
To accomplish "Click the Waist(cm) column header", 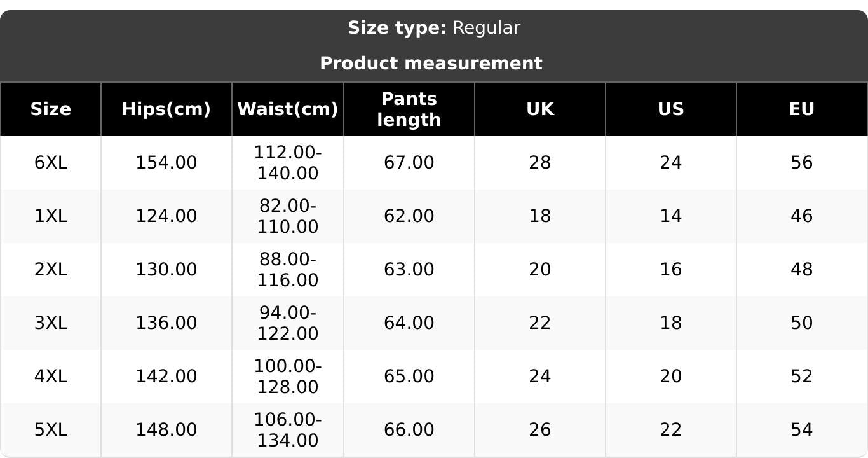I will pos(288,109).
